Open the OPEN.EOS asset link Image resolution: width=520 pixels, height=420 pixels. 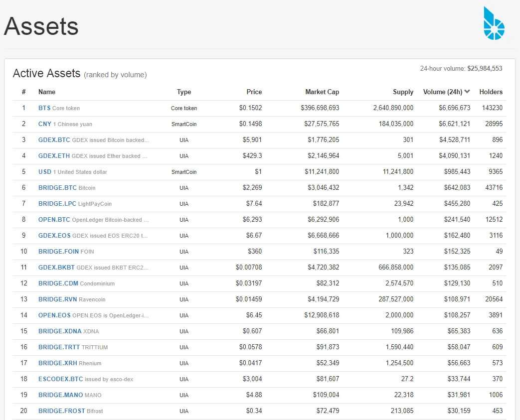54,315
